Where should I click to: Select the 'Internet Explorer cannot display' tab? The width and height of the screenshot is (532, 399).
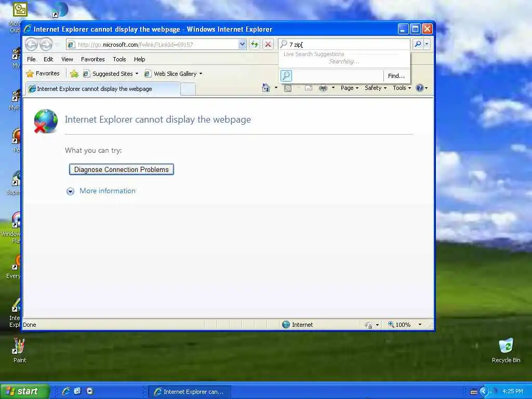(103, 89)
